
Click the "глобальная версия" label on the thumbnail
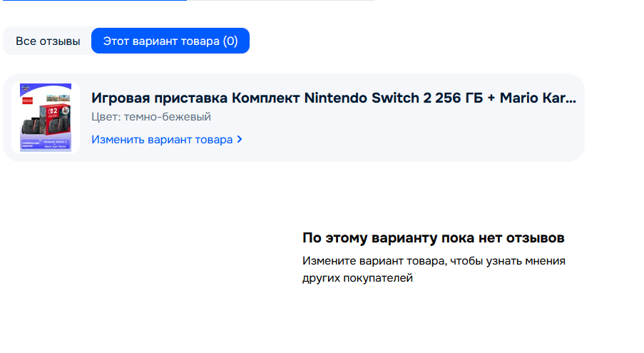tap(30, 143)
